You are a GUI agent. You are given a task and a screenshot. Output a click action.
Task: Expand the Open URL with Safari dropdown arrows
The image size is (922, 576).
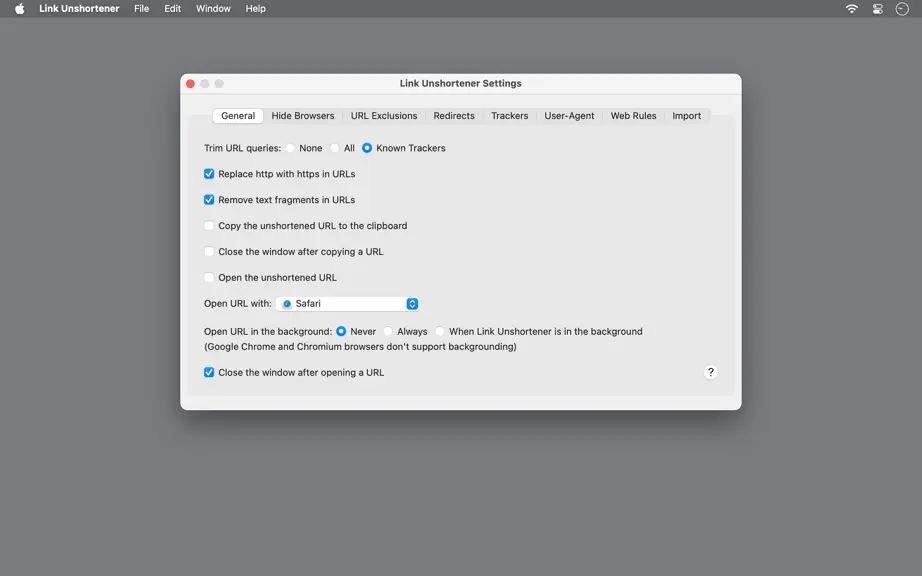[412, 304]
